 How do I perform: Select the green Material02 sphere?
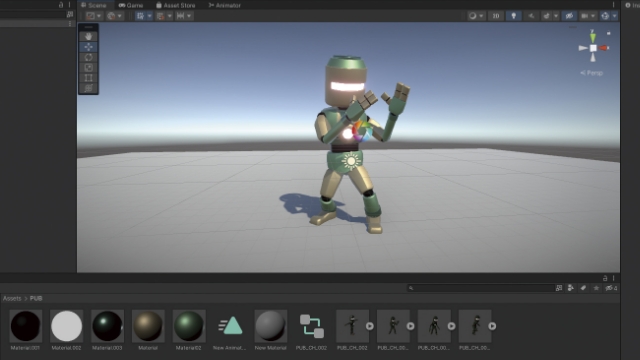coord(189,326)
